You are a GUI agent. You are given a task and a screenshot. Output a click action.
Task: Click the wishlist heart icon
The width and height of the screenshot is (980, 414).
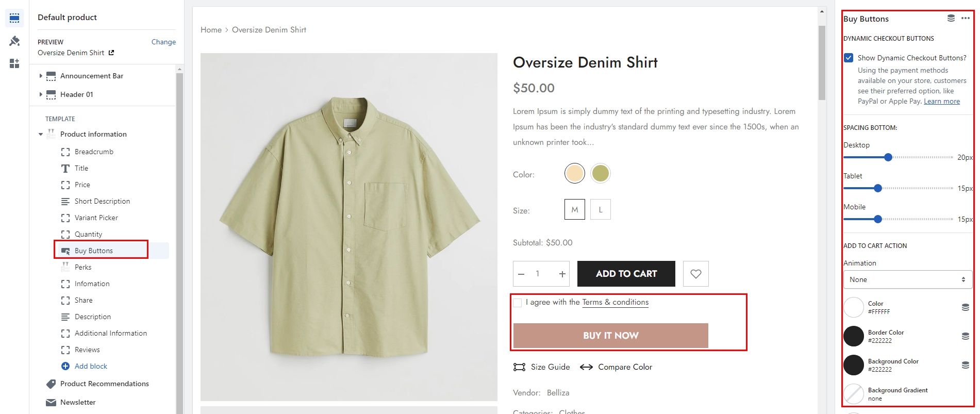[x=695, y=274]
